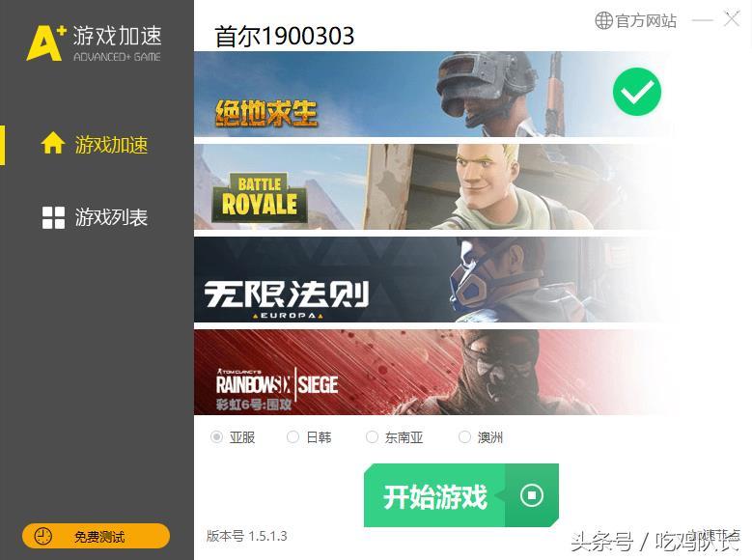Select the Rainbow Six Siege banner
The image size is (752, 560).
pyautogui.click(x=434, y=372)
